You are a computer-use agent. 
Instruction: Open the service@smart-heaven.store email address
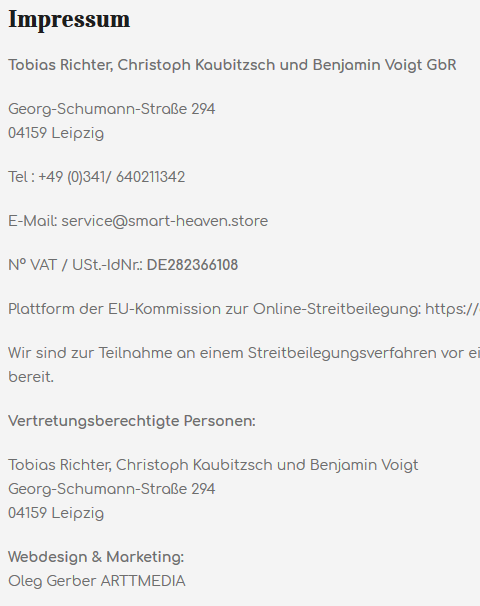(165, 221)
